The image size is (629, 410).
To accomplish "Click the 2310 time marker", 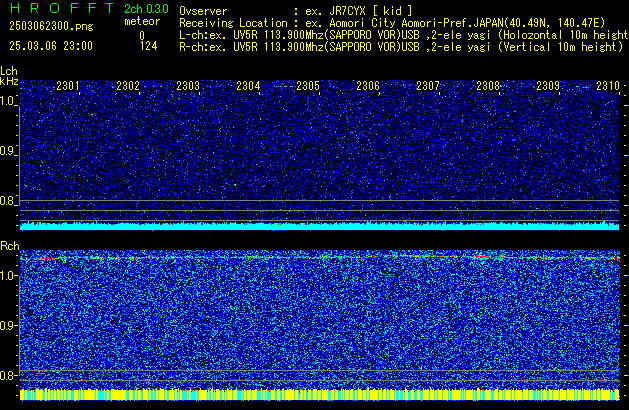I will coord(608,86).
